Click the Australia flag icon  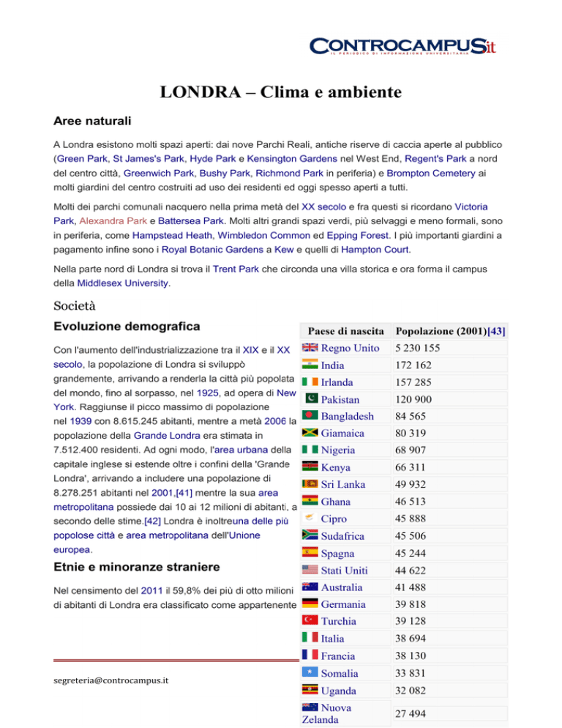click(310, 587)
